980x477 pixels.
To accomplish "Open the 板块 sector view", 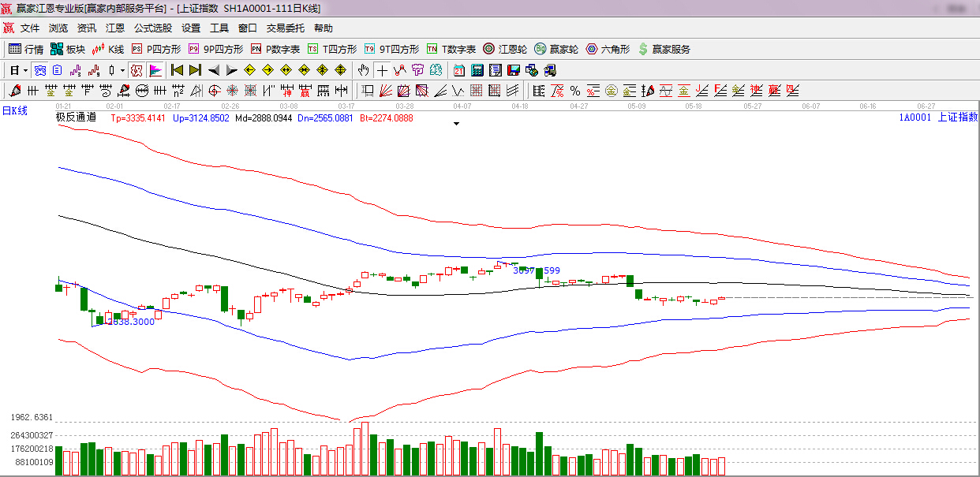I will pos(67,49).
